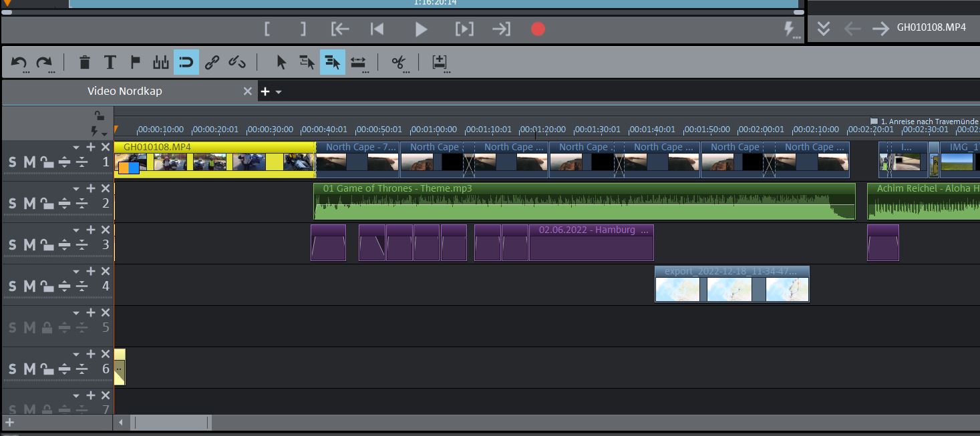Play the selected range
This screenshot has height=436, width=980.
[x=464, y=29]
